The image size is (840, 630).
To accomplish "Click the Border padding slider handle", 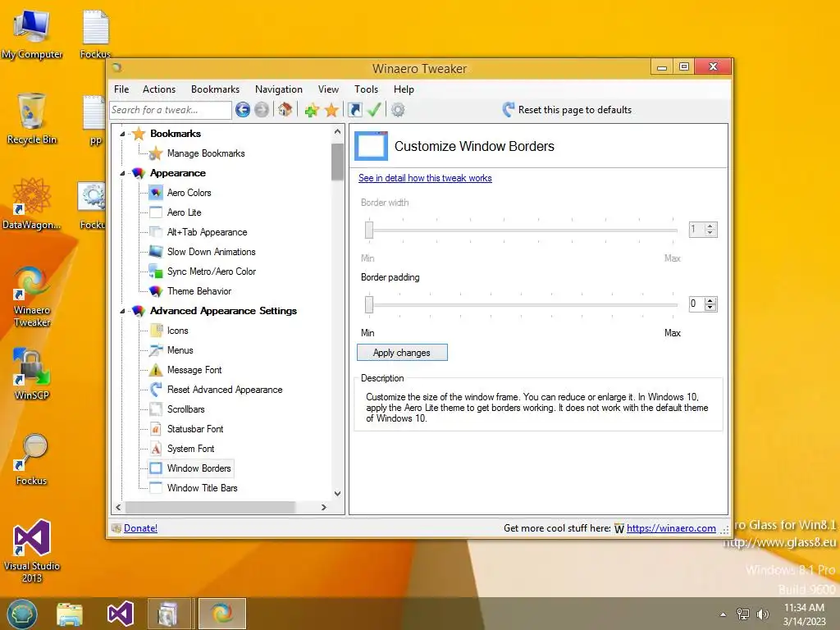I will (x=369, y=305).
